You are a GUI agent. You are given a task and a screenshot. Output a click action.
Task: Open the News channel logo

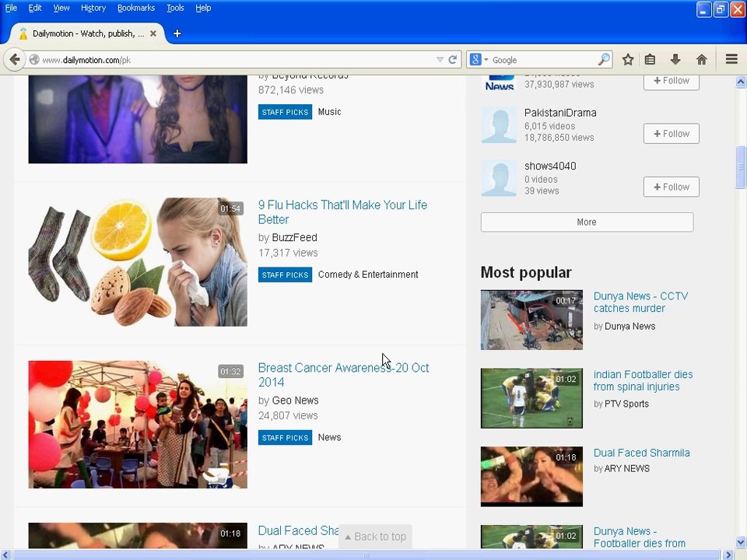[x=499, y=82]
